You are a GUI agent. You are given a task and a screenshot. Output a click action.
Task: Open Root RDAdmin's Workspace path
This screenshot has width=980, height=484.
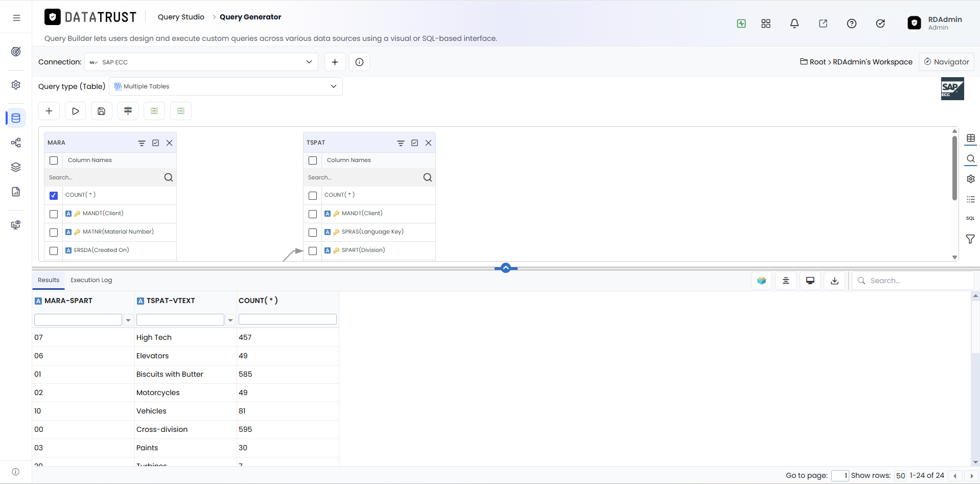(x=856, y=62)
